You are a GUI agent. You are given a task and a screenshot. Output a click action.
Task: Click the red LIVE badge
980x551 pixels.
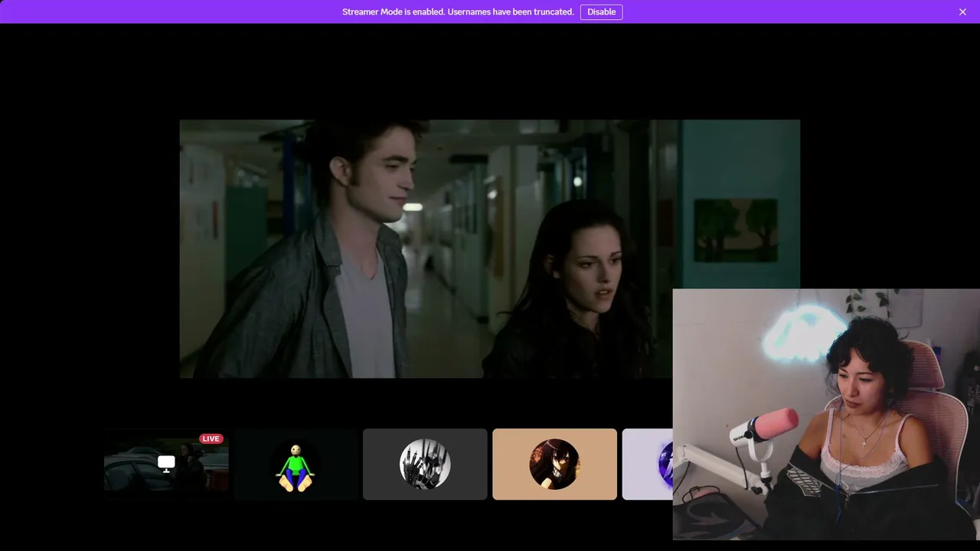pyautogui.click(x=211, y=439)
